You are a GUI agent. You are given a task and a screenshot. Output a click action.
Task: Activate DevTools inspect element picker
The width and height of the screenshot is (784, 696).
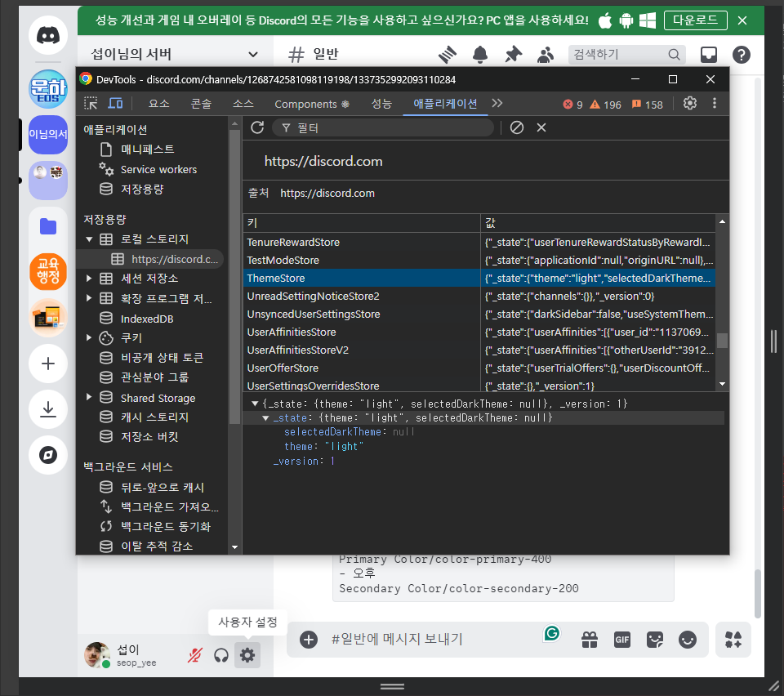91,104
